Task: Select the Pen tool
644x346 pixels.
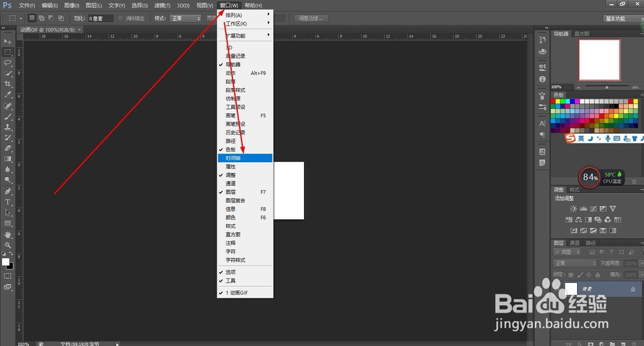Action: pos(7,192)
